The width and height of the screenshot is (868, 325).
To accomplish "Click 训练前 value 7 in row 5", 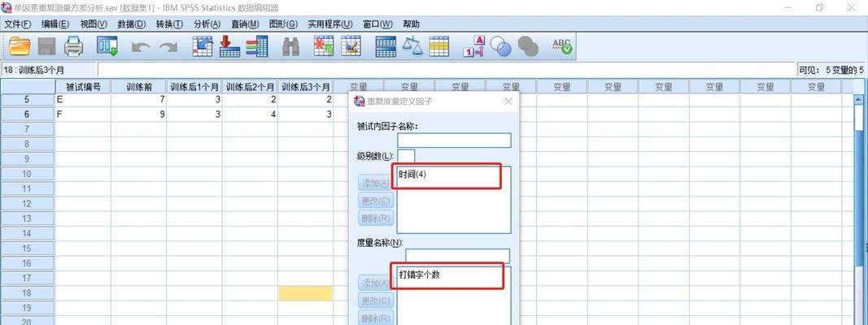I will coord(138,99).
